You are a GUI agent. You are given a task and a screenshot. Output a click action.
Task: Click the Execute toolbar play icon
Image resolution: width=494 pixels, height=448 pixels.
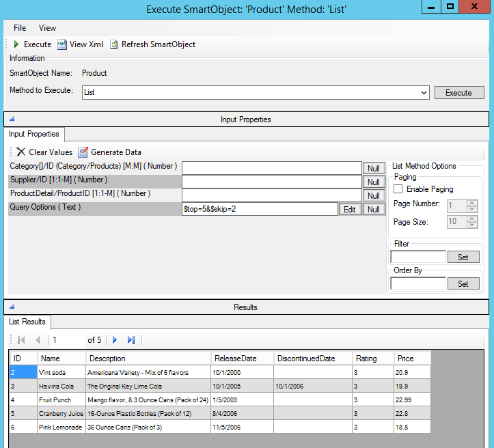16,44
